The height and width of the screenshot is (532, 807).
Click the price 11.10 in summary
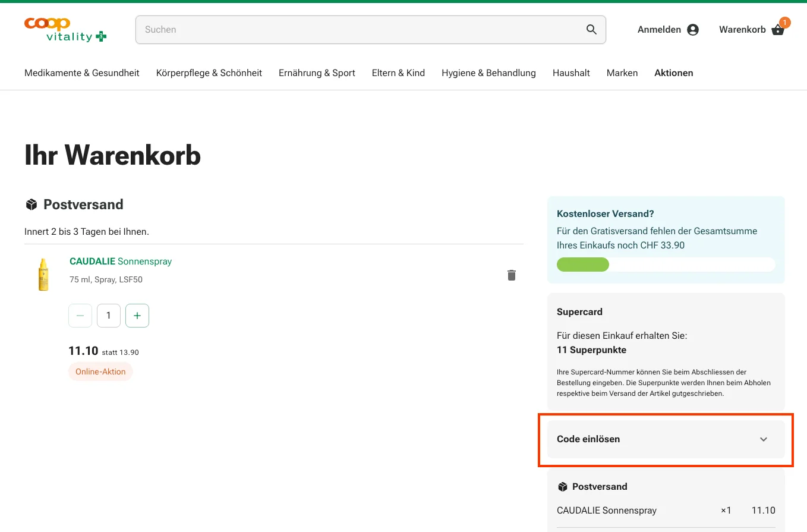click(x=764, y=511)
